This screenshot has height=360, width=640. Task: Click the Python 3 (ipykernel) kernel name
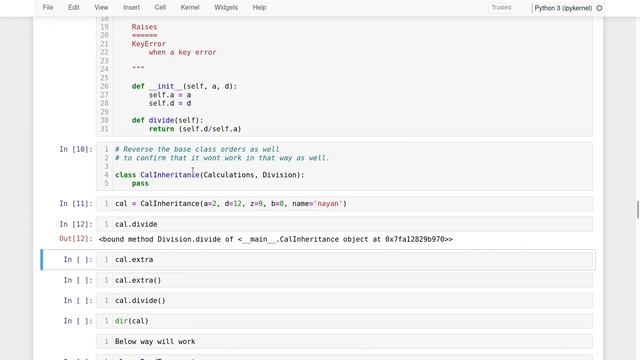point(563,8)
